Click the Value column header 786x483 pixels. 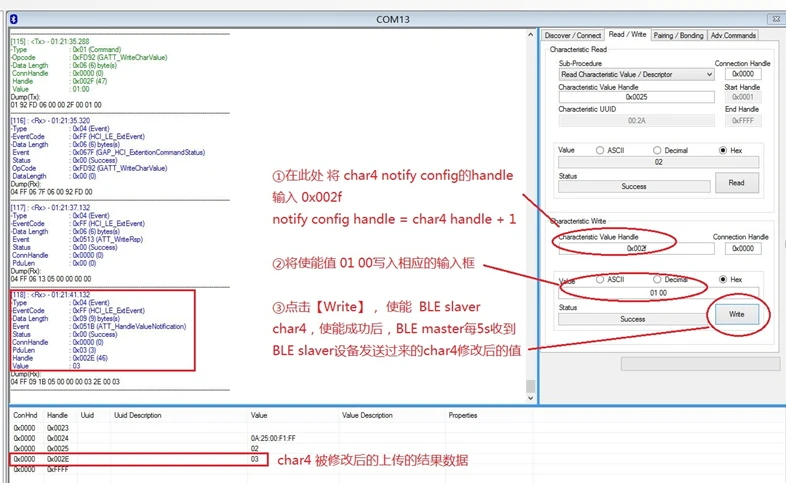(259, 415)
